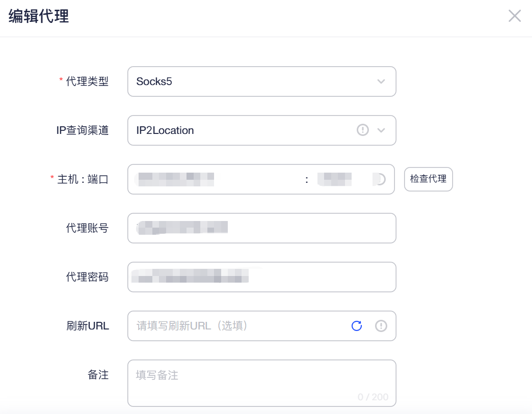Click the info icon beside IP2Location
This screenshot has width=532, height=414.
[363, 130]
